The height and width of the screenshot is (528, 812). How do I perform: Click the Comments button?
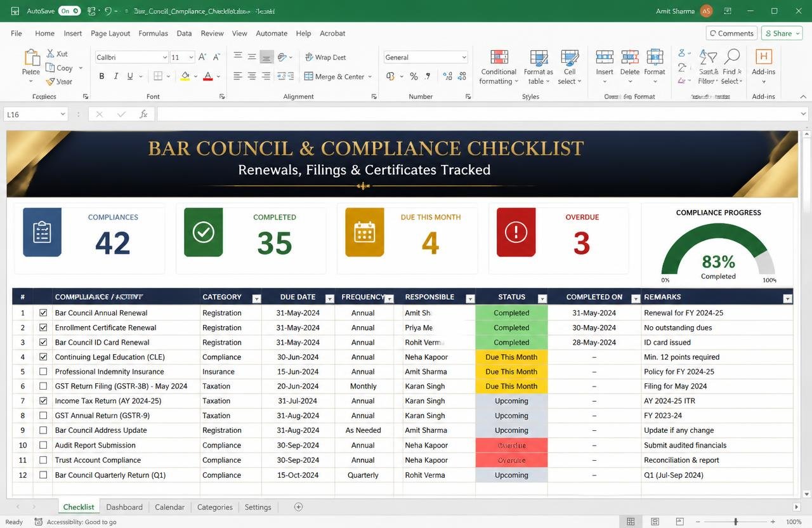[x=731, y=34]
